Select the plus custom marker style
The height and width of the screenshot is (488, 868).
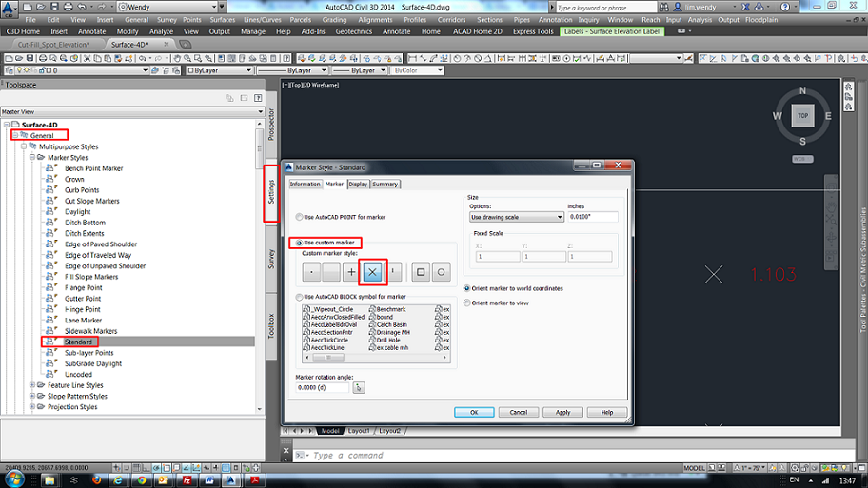tap(351, 272)
